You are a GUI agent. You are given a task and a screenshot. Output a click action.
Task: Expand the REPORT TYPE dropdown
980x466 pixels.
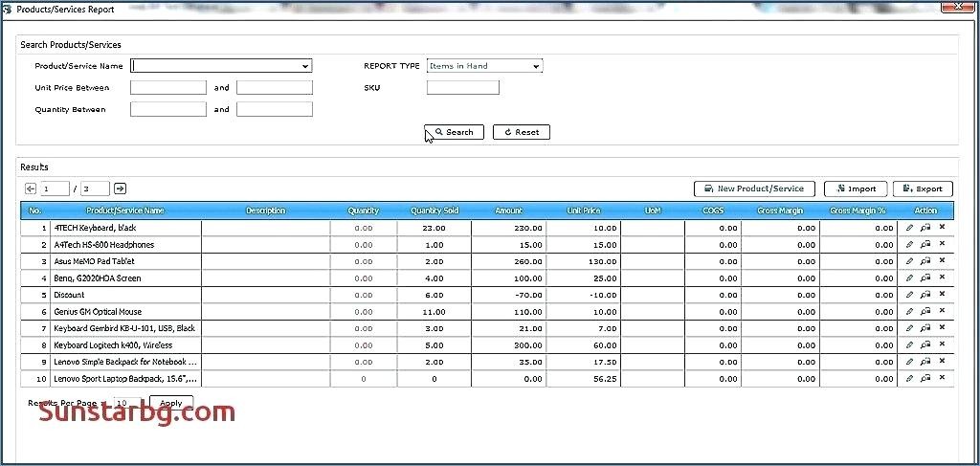click(x=536, y=66)
